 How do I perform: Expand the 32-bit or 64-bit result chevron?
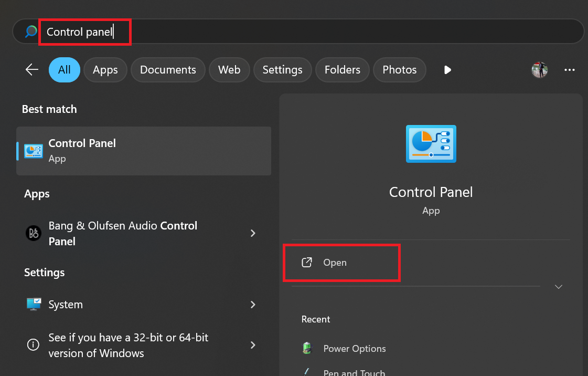(x=253, y=345)
